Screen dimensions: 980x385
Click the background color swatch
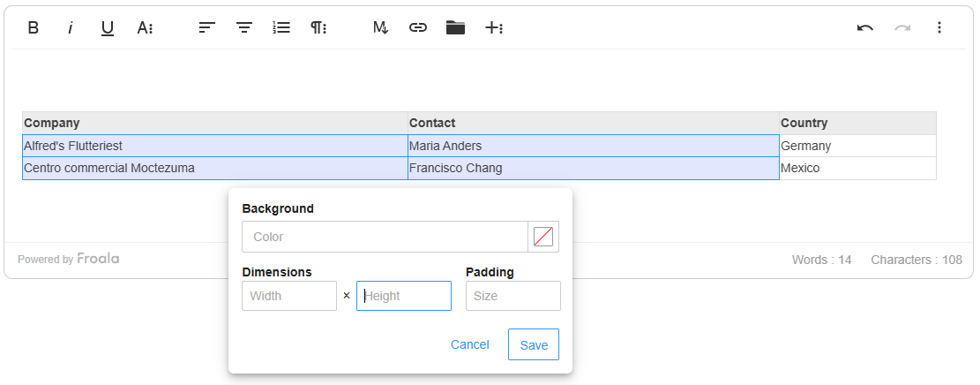coord(543,237)
